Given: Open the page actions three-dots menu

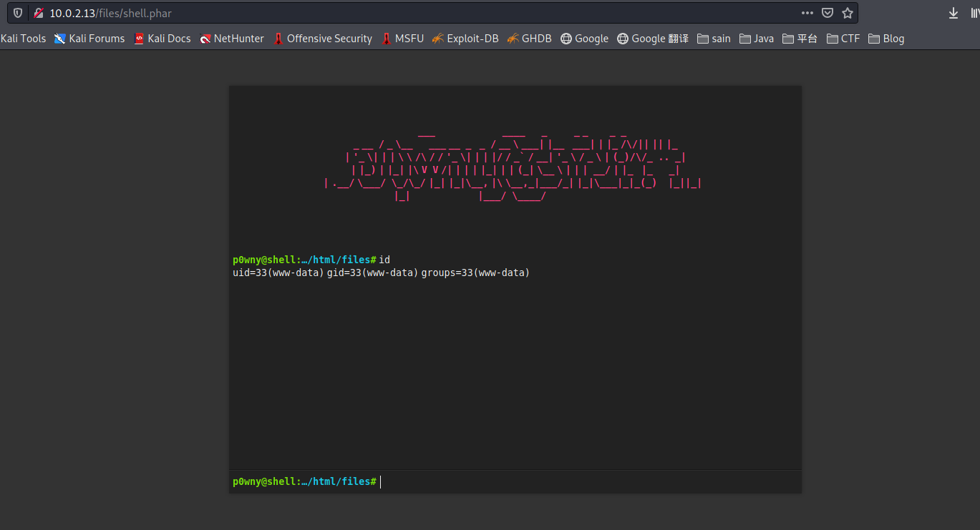Looking at the screenshot, I should (807, 13).
